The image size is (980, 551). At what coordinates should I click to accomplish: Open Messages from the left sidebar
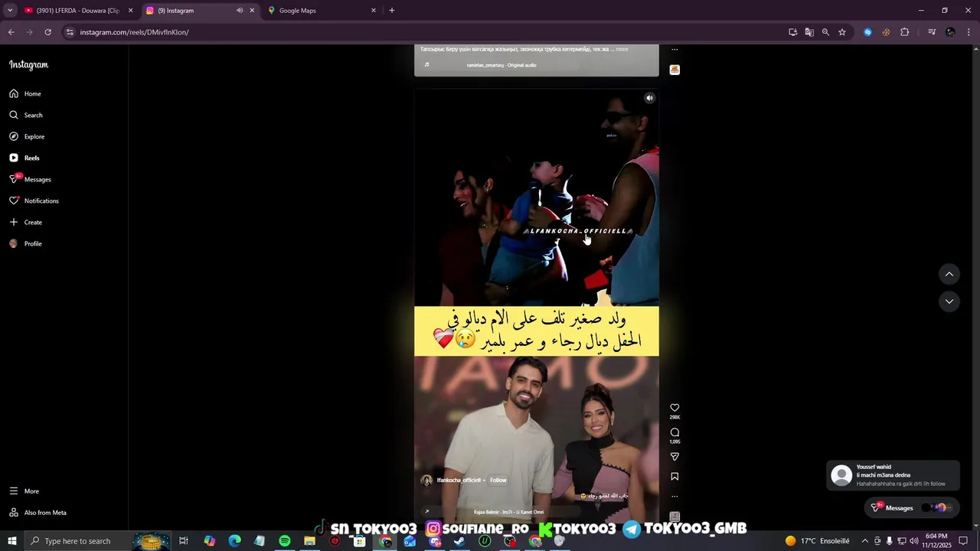[30, 179]
